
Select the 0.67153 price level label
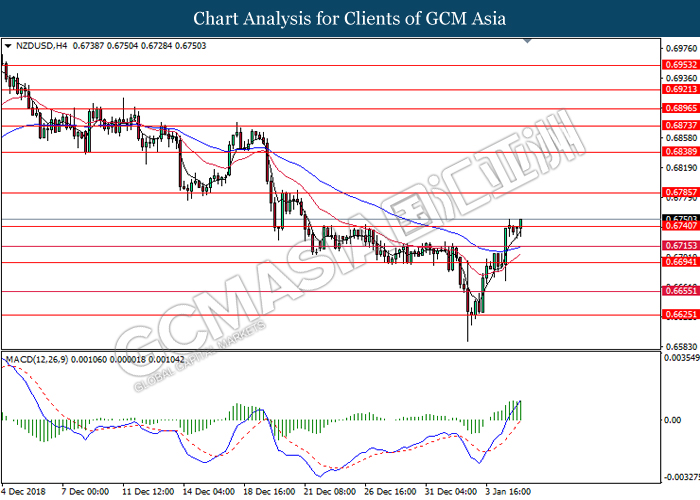681,246
